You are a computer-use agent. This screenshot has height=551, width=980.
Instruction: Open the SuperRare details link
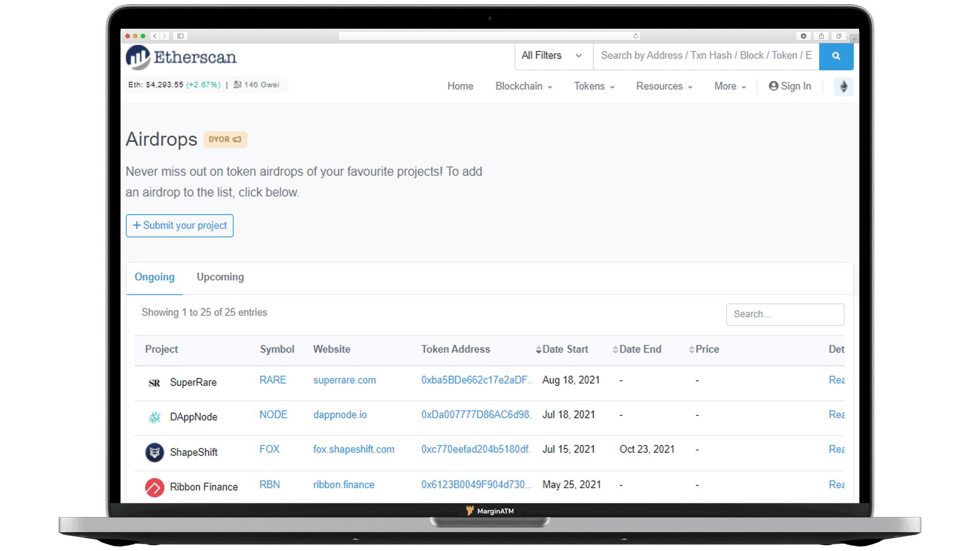click(837, 380)
